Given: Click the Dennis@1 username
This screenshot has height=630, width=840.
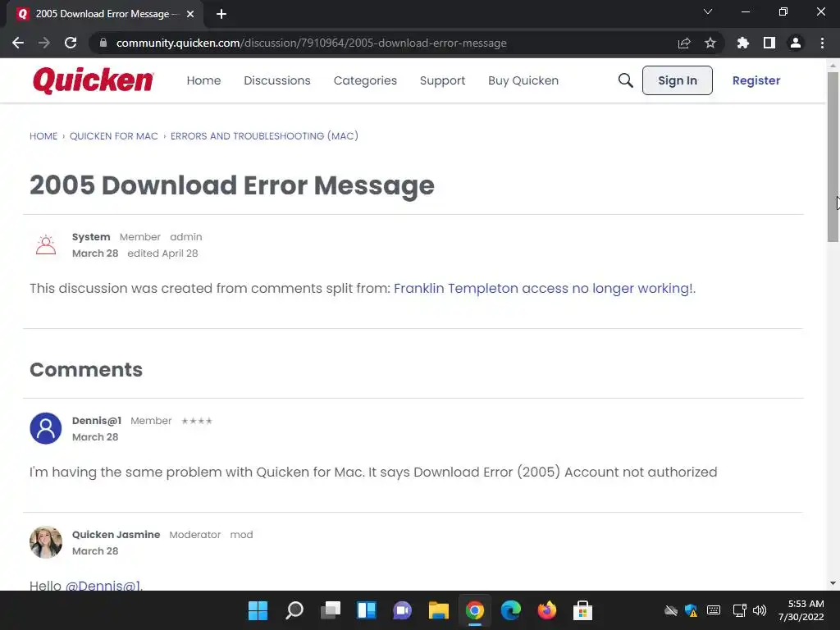Looking at the screenshot, I should (97, 421).
